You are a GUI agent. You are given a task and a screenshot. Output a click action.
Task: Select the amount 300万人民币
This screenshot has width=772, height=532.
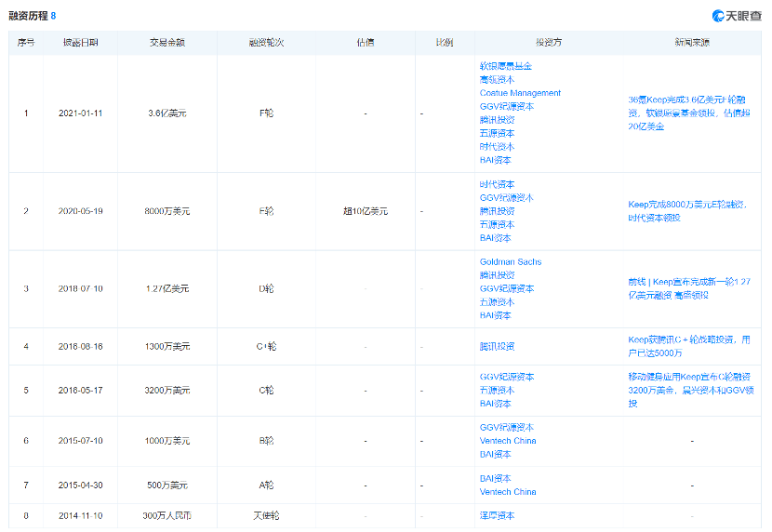[x=167, y=516]
